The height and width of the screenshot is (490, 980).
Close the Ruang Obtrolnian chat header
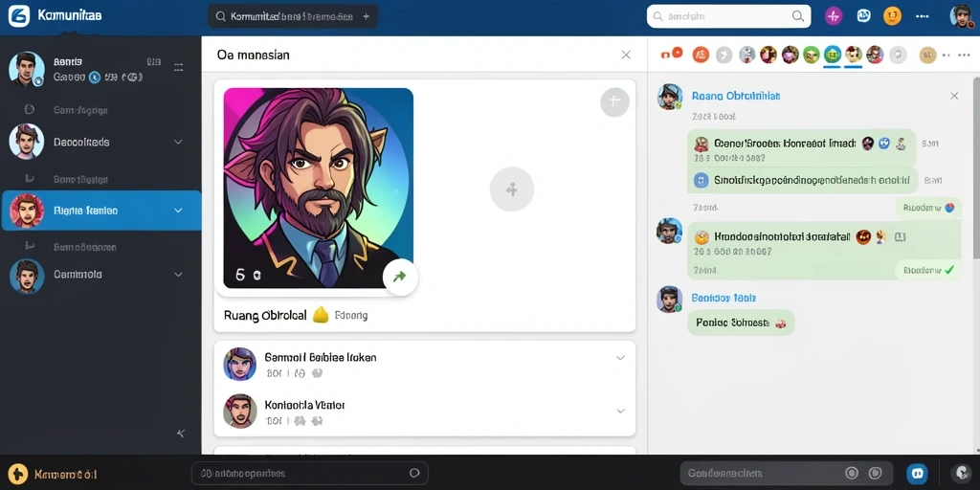click(x=954, y=96)
